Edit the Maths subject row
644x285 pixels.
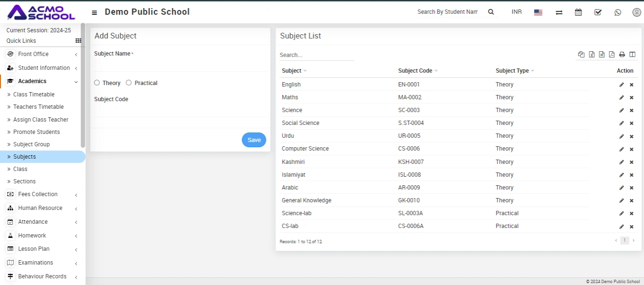[621, 97]
